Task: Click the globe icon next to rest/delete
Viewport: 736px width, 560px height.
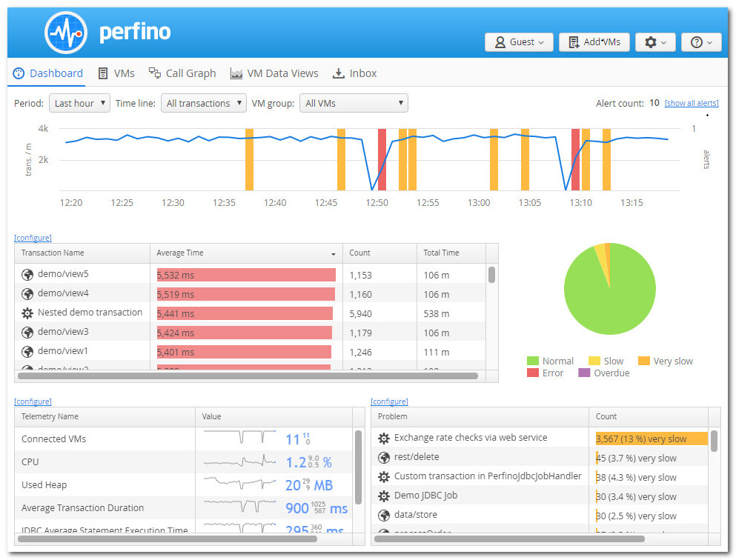Action: click(384, 458)
